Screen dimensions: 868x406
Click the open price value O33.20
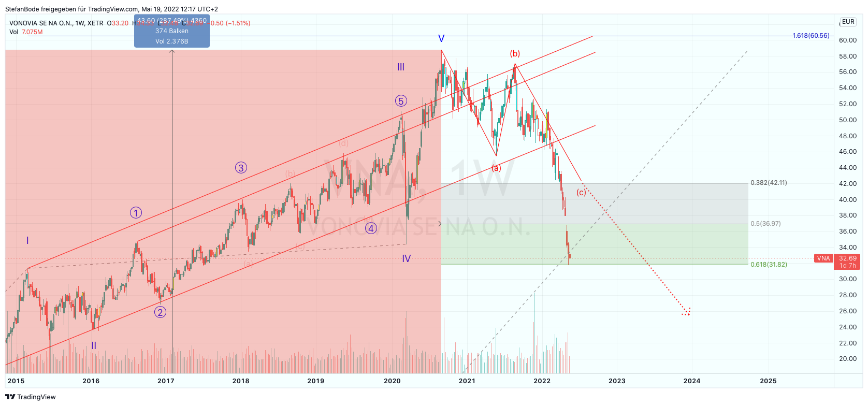point(118,23)
